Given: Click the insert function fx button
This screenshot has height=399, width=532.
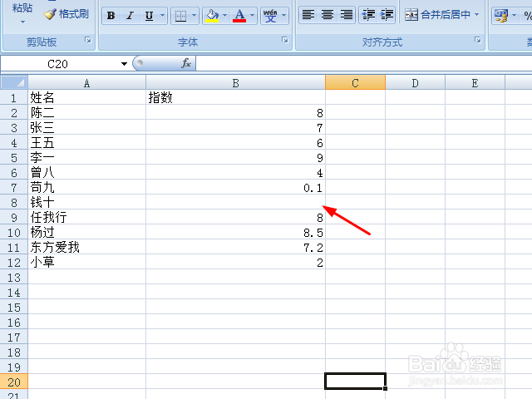Looking at the screenshot, I should [186, 63].
